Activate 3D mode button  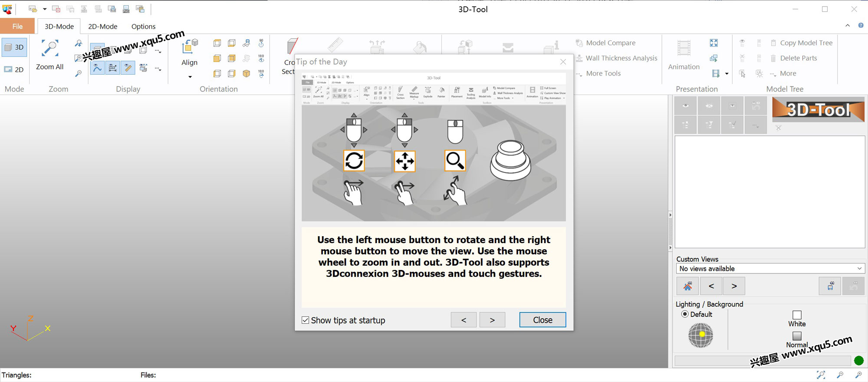14,47
